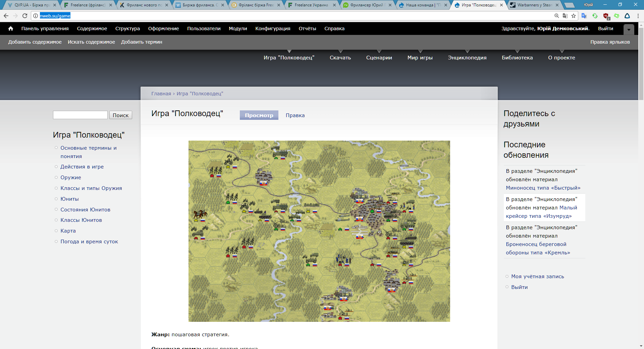Screen dimensions: 644x349
Task: Open Погода и время суток link
Action: click(x=89, y=242)
